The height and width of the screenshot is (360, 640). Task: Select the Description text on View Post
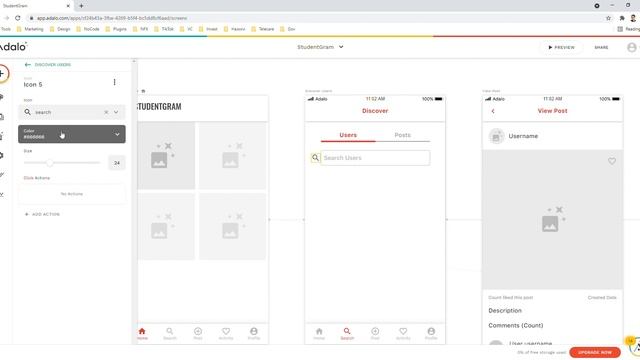[x=505, y=311]
